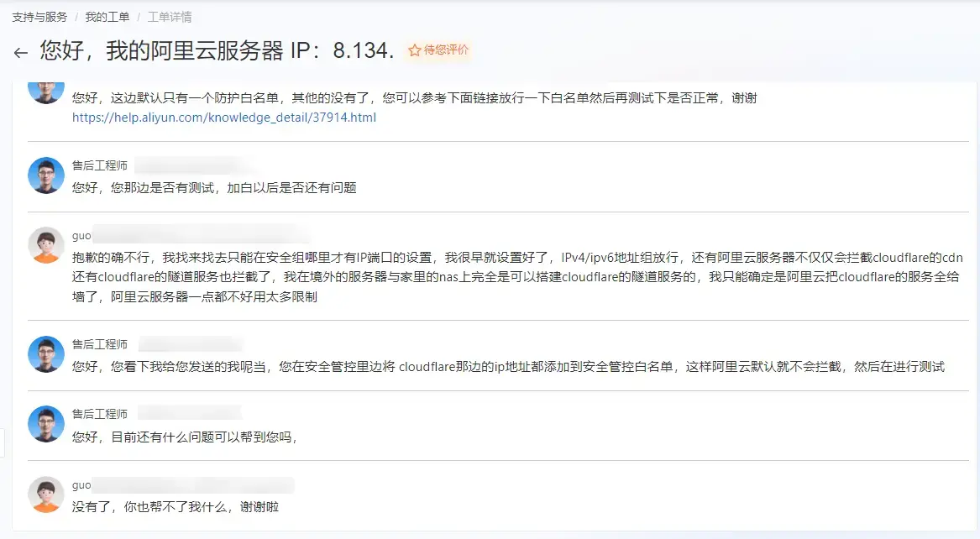Click guo's avatar beside '没有了' message
This screenshot has width=980, height=539.
[45, 495]
